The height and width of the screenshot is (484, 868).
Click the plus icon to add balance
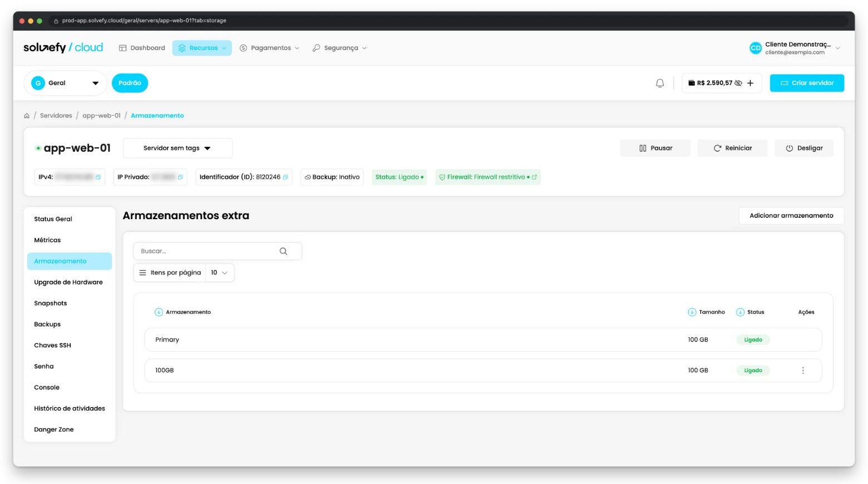coord(750,83)
